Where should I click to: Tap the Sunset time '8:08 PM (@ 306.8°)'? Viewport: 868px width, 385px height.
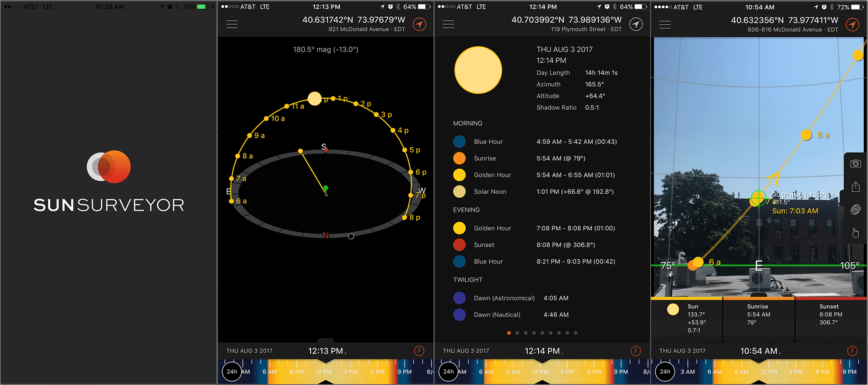(x=566, y=245)
